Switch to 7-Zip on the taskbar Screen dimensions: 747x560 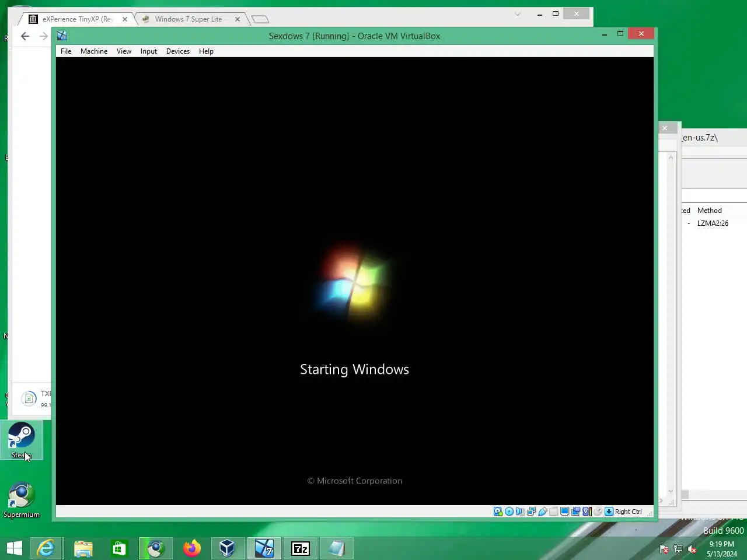tap(300, 548)
